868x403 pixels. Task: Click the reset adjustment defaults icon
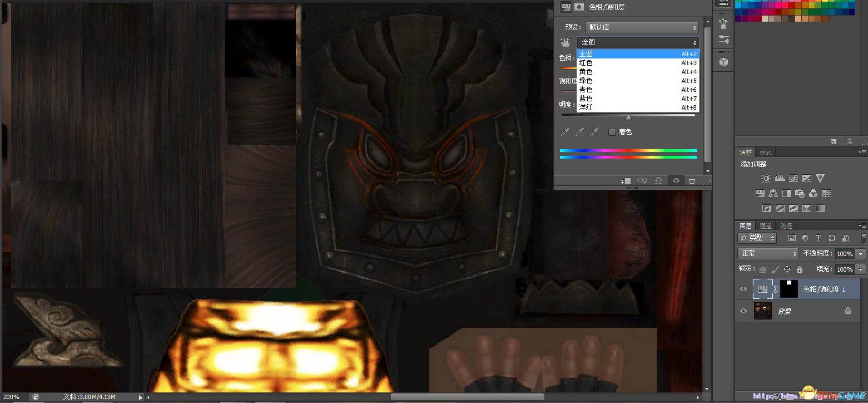tap(658, 181)
